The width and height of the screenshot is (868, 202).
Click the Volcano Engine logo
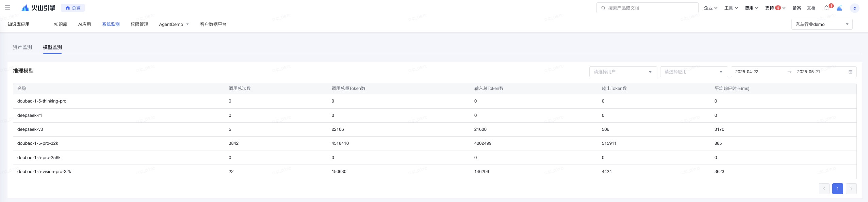38,8
